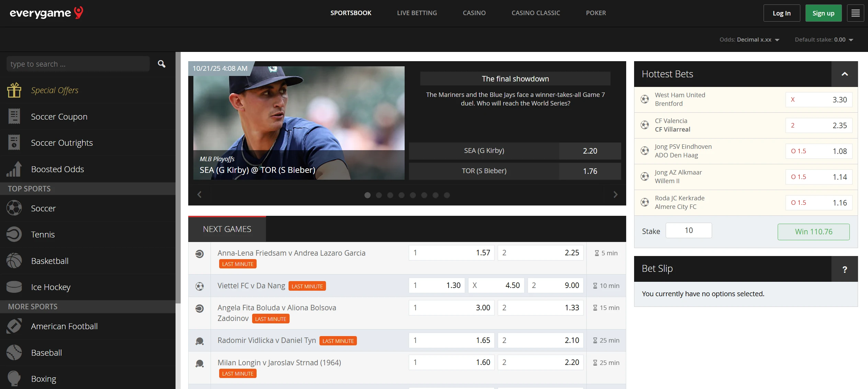
Task: Open the Bet Slip help question mark
Action: click(x=844, y=269)
